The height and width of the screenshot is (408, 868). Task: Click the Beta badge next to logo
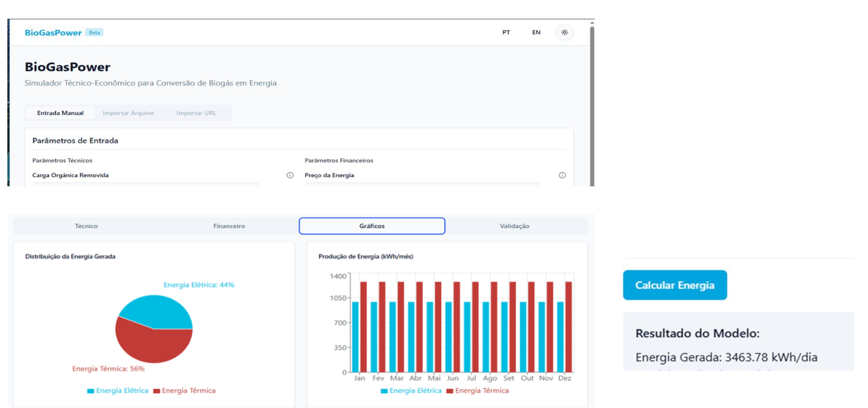[x=94, y=33]
